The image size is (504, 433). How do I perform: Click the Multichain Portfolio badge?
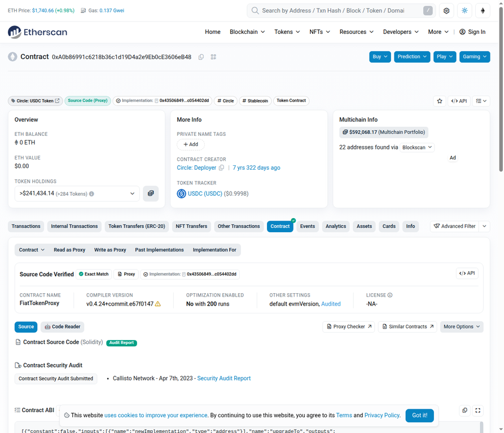[x=384, y=132]
